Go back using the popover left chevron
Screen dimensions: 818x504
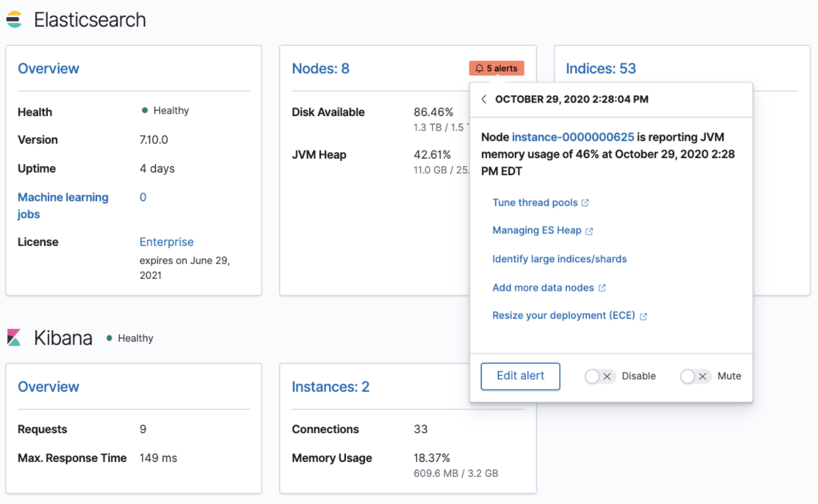(x=484, y=99)
